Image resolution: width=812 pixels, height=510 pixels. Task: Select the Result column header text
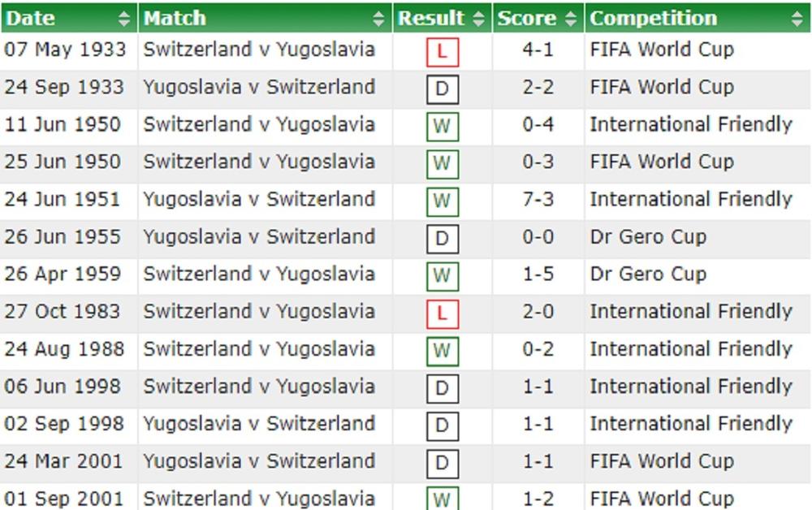[431, 19]
